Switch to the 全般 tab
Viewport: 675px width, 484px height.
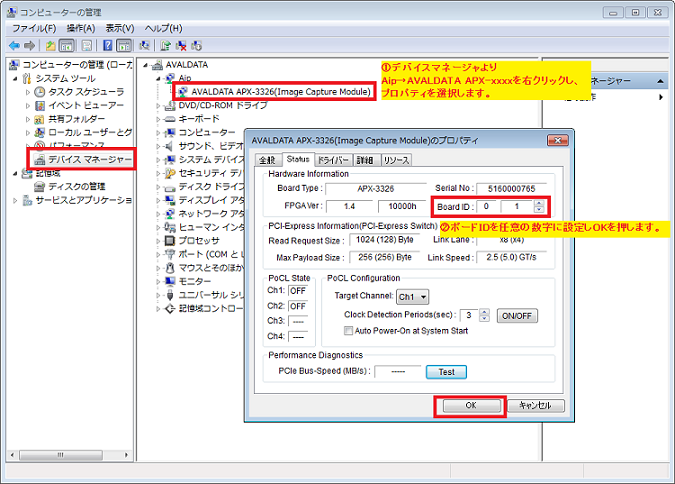pyautogui.click(x=267, y=160)
